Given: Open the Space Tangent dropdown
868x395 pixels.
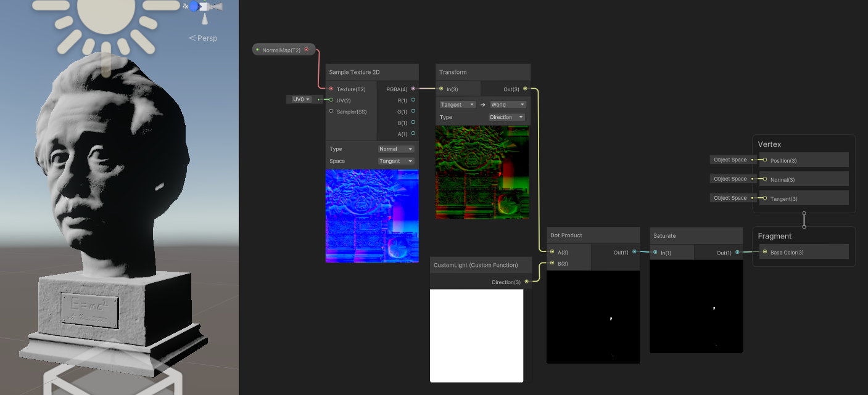Looking at the screenshot, I should [396, 161].
